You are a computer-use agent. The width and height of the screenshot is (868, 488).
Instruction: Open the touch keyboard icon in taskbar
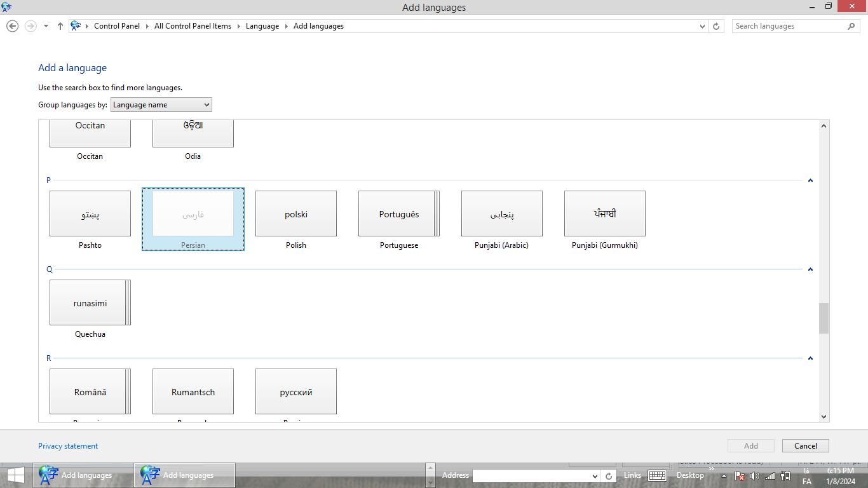[657, 476]
